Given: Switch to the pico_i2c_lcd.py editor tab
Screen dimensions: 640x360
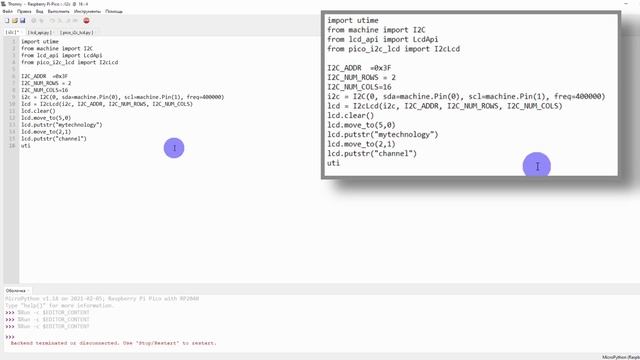Looking at the screenshot, I should [x=76, y=32].
